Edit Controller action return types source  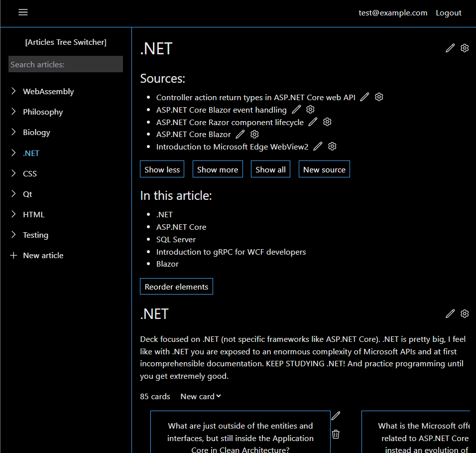tap(364, 97)
